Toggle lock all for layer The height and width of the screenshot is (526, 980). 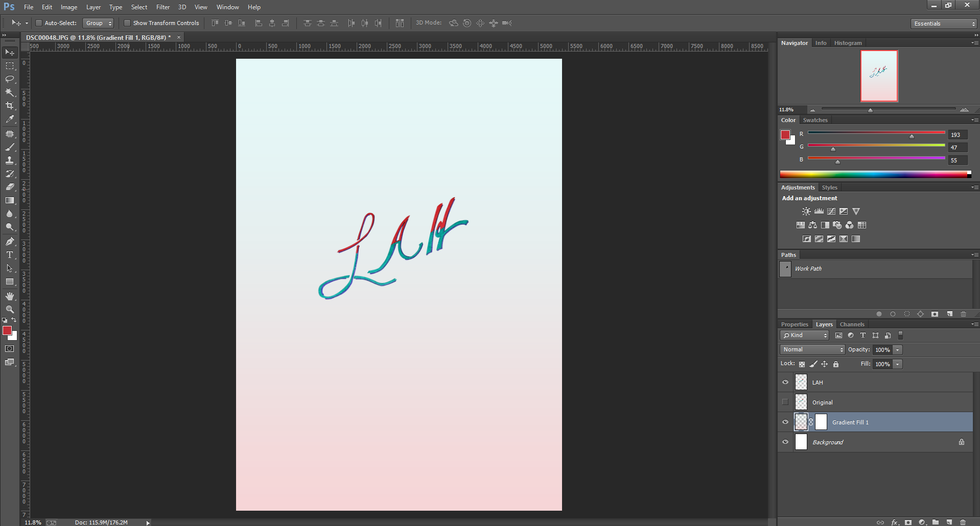pyautogui.click(x=836, y=364)
